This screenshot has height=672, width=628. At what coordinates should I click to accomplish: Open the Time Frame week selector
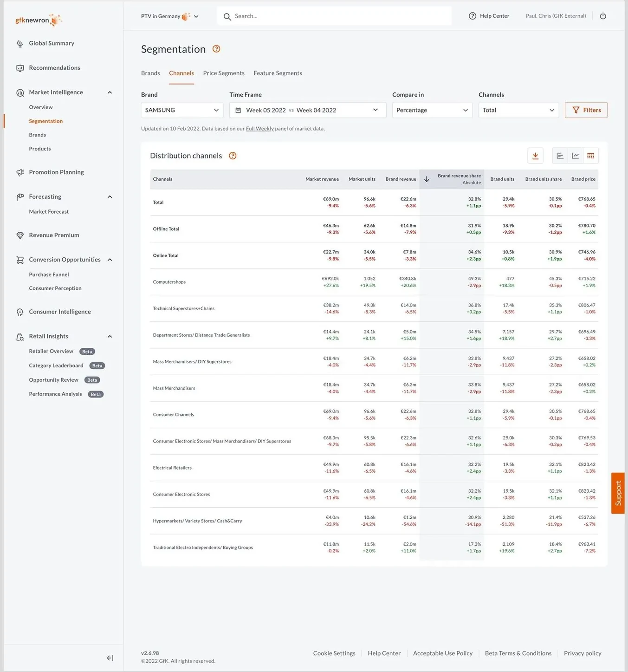coord(307,110)
